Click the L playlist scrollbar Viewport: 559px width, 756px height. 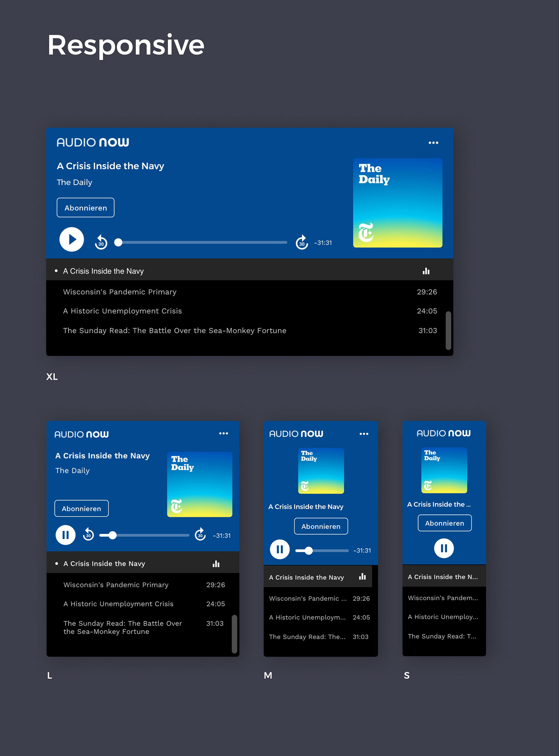pyautogui.click(x=234, y=634)
